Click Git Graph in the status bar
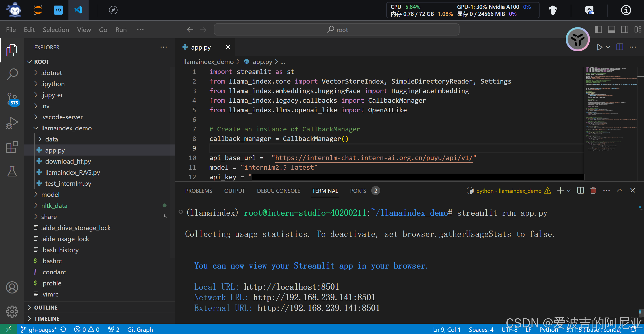The width and height of the screenshot is (644, 334). [x=140, y=329]
